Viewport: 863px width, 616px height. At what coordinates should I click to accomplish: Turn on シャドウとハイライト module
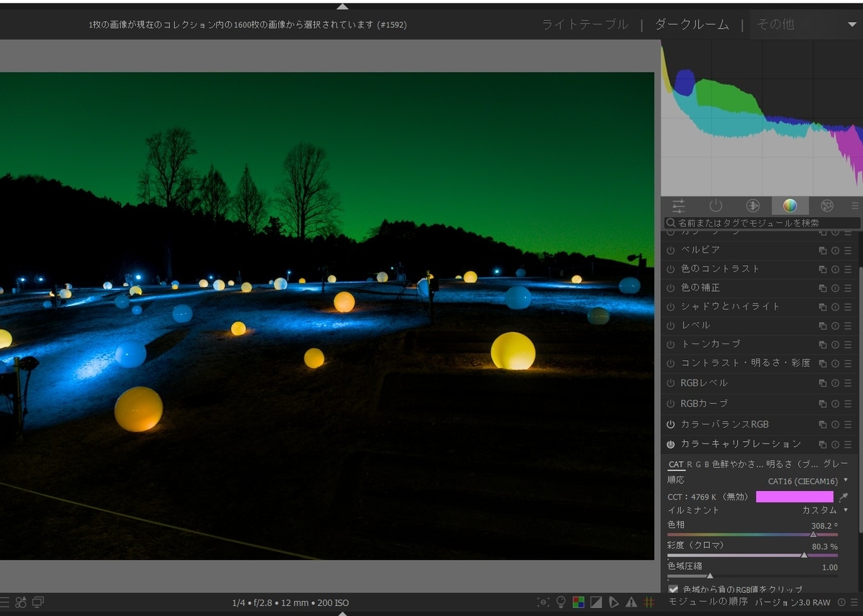pyautogui.click(x=671, y=307)
